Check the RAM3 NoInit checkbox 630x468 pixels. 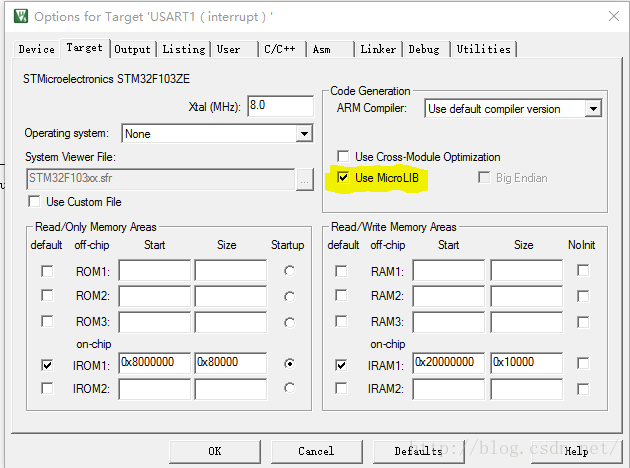(x=583, y=322)
